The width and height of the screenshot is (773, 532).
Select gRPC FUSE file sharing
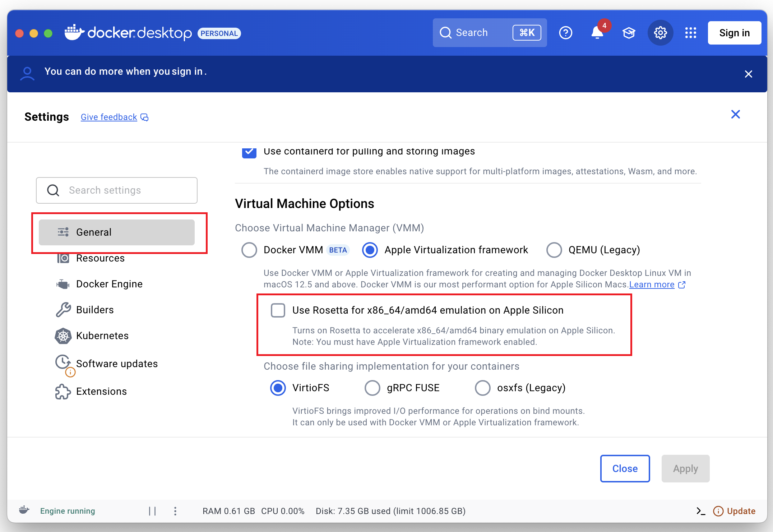(372, 388)
